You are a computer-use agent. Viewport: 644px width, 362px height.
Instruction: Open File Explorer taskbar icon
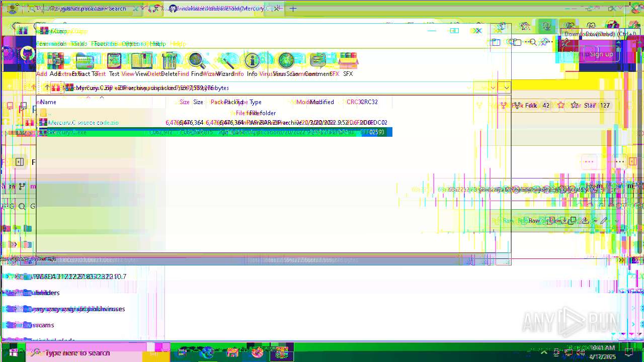[x=232, y=353]
